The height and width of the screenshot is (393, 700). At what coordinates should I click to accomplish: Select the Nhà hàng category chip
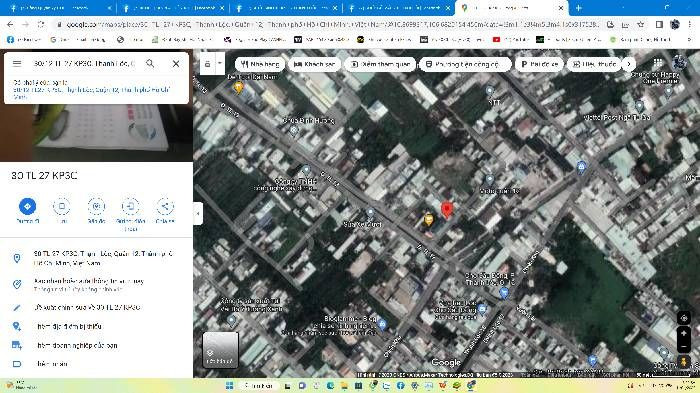pyautogui.click(x=260, y=64)
